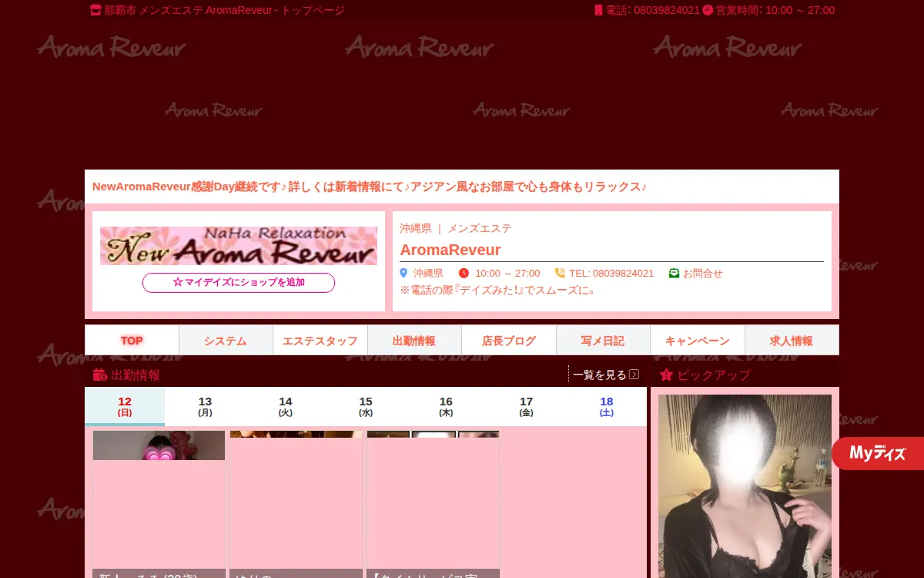The height and width of the screenshot is (578, 924).
Task: Open the 写メ日記 menu item
Action: pos(603,341)
